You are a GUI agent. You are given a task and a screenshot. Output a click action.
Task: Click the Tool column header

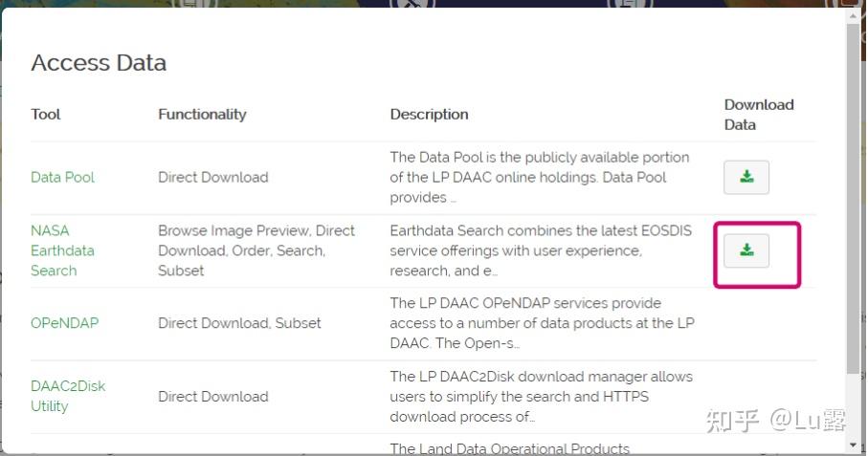[45, 115]
